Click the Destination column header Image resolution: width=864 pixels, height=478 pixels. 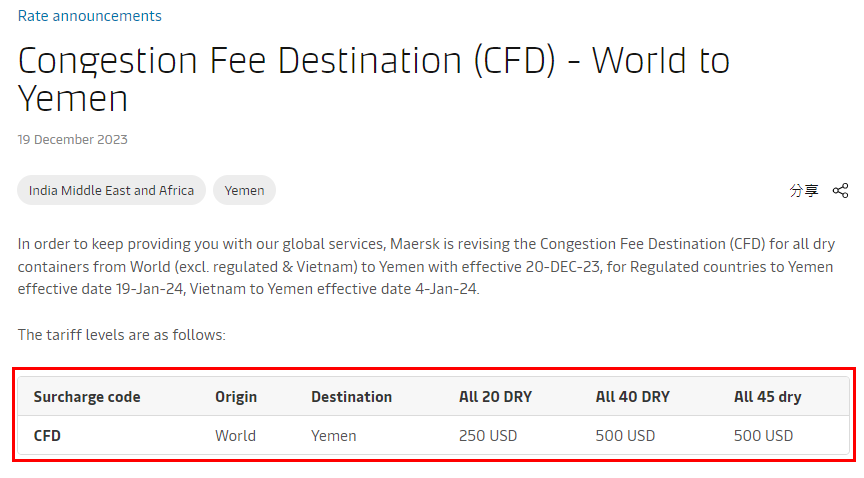[351, 397]
